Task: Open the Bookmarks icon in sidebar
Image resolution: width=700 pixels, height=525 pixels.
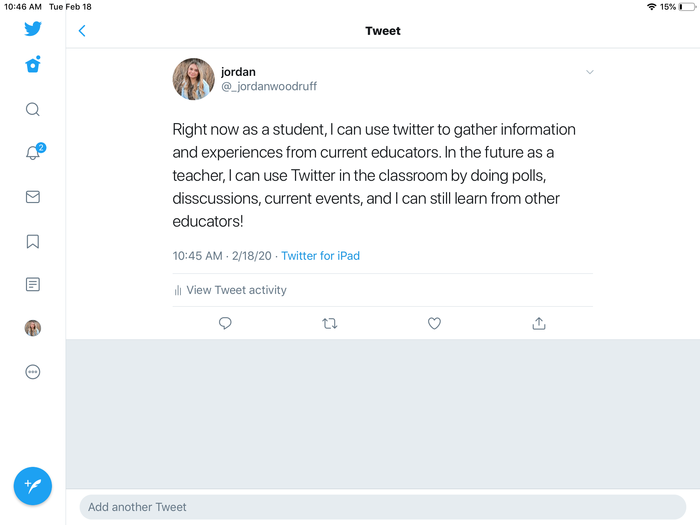Action: (x=33, y=241)
